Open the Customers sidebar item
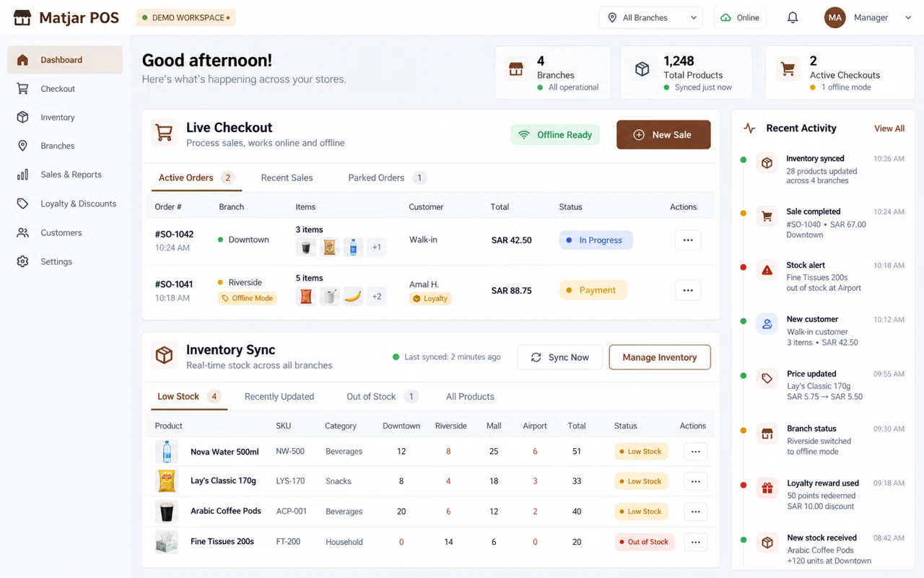This screenshot has height=578, width=924. pyautogui.click(x=65, y=232)
